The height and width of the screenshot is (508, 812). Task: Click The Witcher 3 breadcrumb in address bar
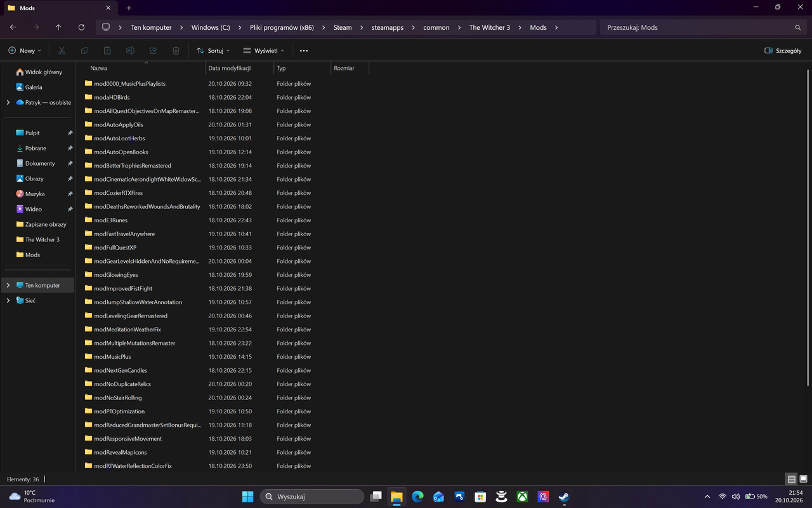pyautogui.click(x=490, y=28)
